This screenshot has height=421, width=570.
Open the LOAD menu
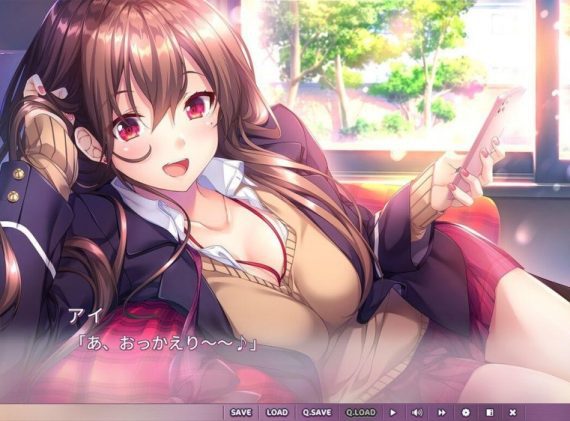[277, 412]
